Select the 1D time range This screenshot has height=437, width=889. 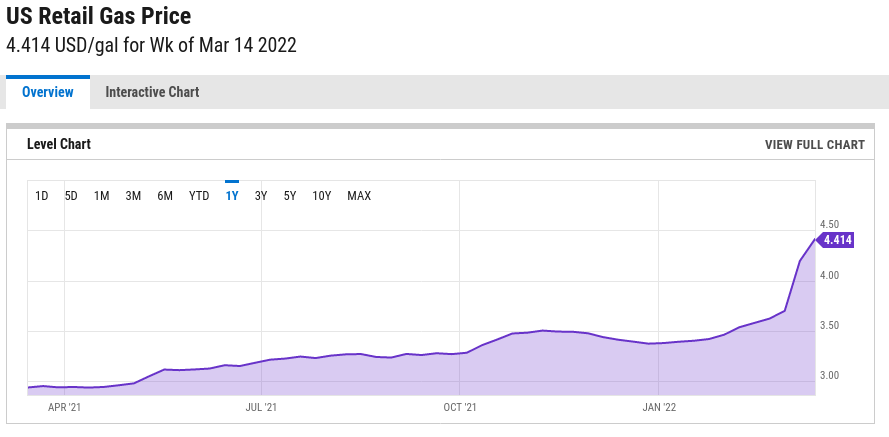click(x=42, y=196)
